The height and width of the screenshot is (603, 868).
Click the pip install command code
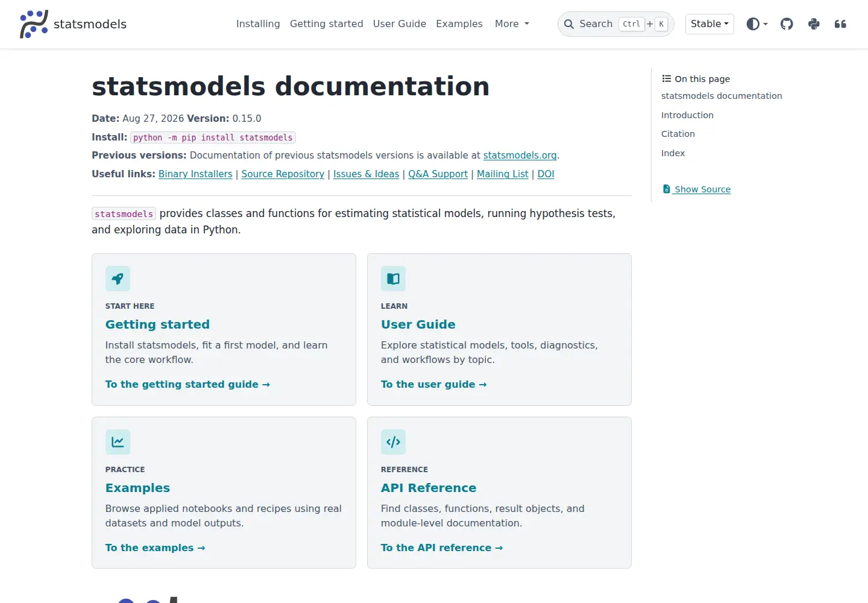[213, 137]
